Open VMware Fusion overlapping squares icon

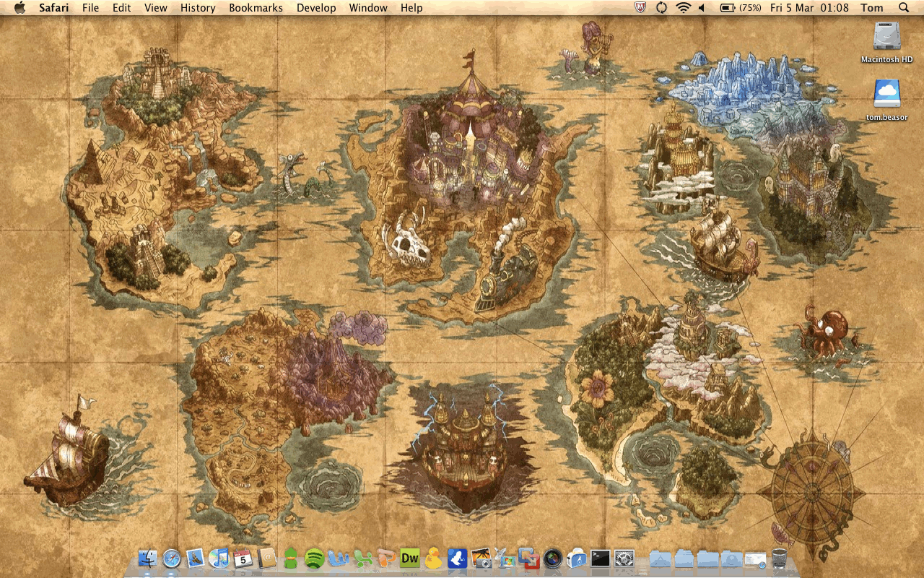click(528, 558)
